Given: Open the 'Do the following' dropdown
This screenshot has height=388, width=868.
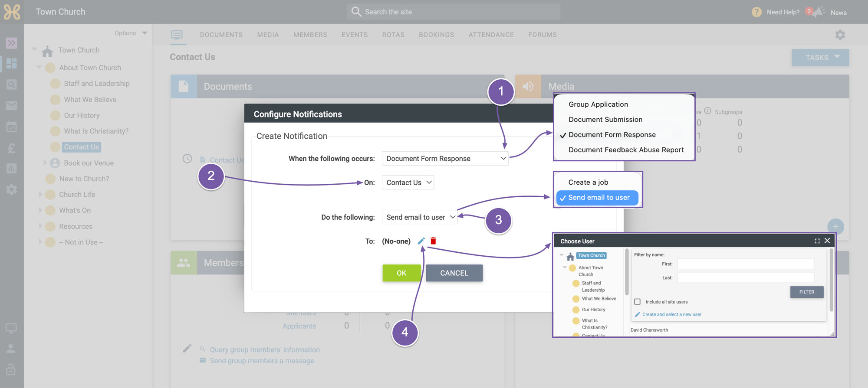Looking at the screenshot, I should (x=420, y=217).
